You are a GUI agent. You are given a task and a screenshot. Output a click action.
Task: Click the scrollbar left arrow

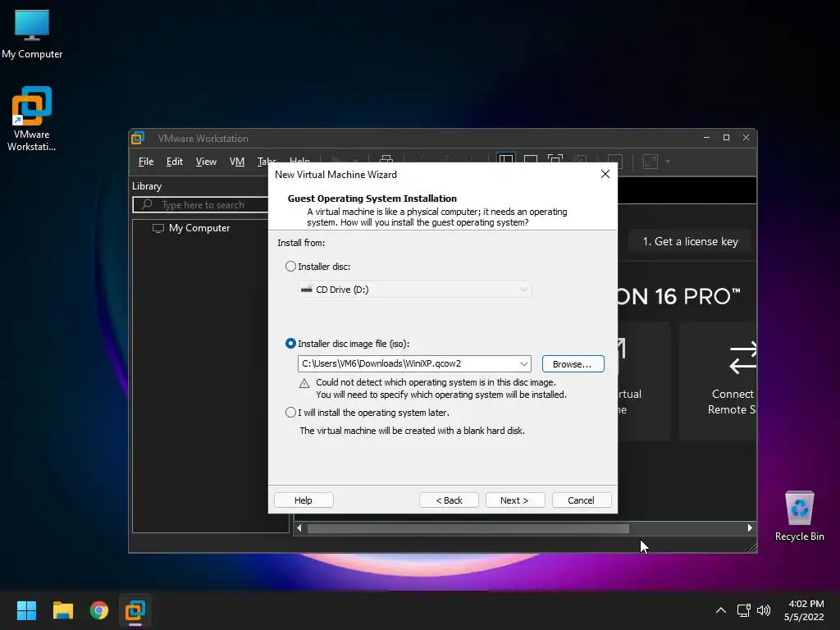(299, 528)
